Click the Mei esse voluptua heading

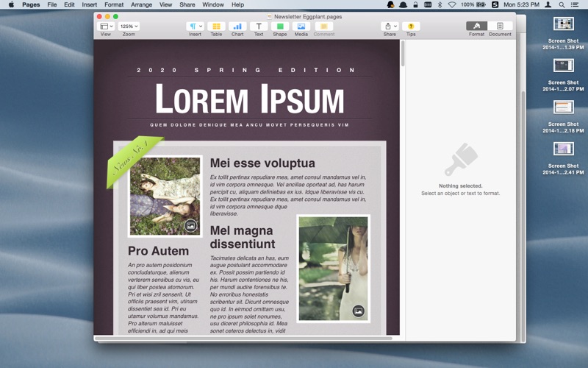(262, 163)
